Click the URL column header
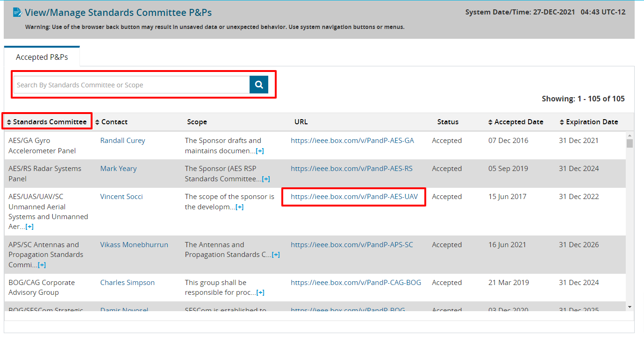The height and width of the screenshot is (342, 644). pyautogui.click(x=301, y=122)
